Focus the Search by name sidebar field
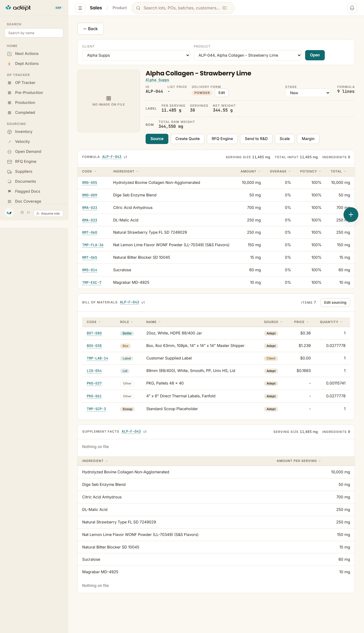This screenshot has width=364, height=633. point(34,33)
